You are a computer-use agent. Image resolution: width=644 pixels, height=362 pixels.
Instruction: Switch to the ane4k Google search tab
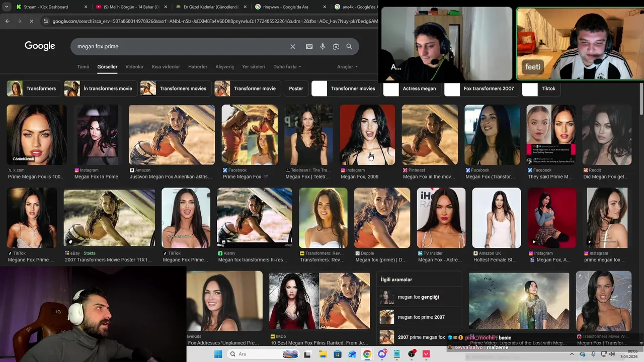click(355, 7)
